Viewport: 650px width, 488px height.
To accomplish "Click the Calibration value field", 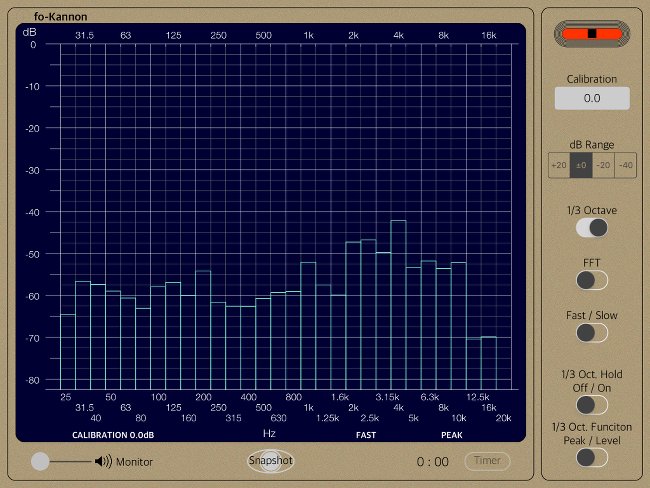I will pos(591,98).
